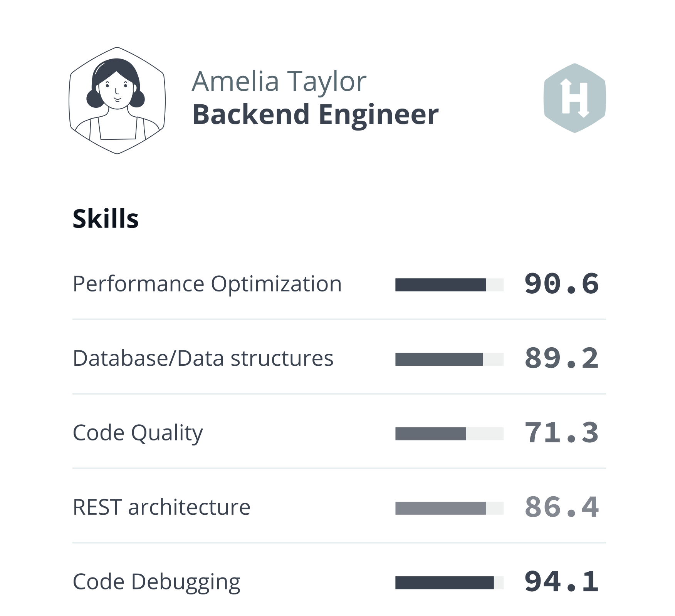
Task: Click the Code Quality progress bar
Action: [449, 434]
